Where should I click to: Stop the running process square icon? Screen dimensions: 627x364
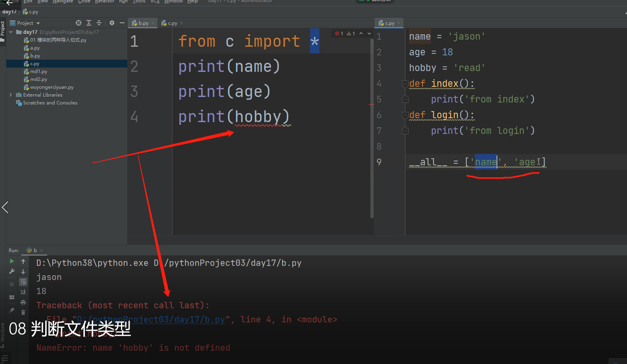(12, 284)
